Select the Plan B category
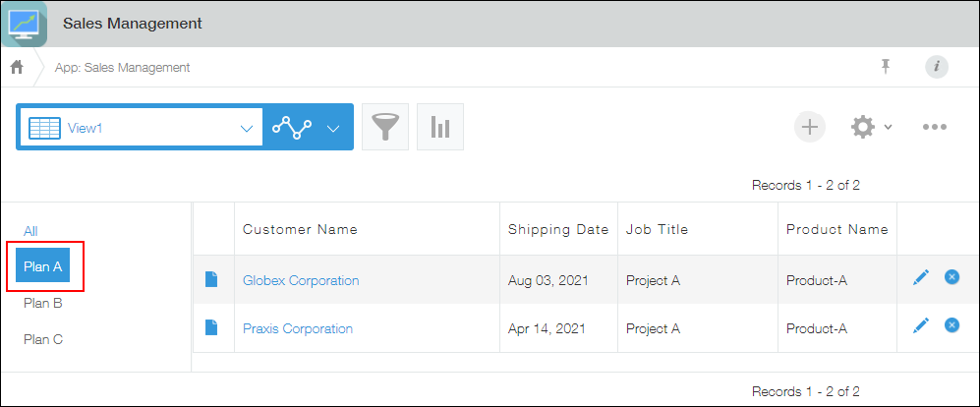This screenshot has height=407, width=980. [43, 304]
